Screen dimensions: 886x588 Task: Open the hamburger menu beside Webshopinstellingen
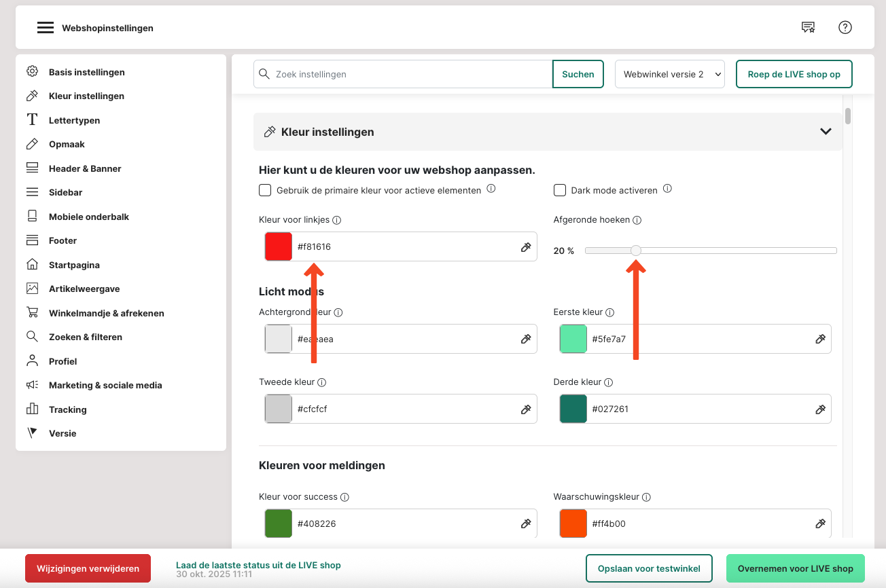(x=46, y=28)
